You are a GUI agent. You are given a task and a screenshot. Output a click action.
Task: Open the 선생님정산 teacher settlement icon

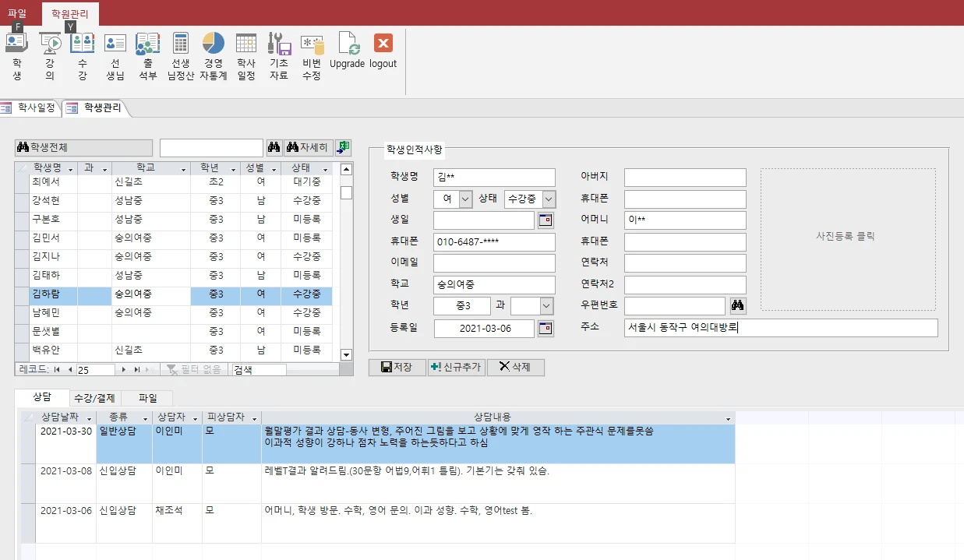click(x=180, y=55)
